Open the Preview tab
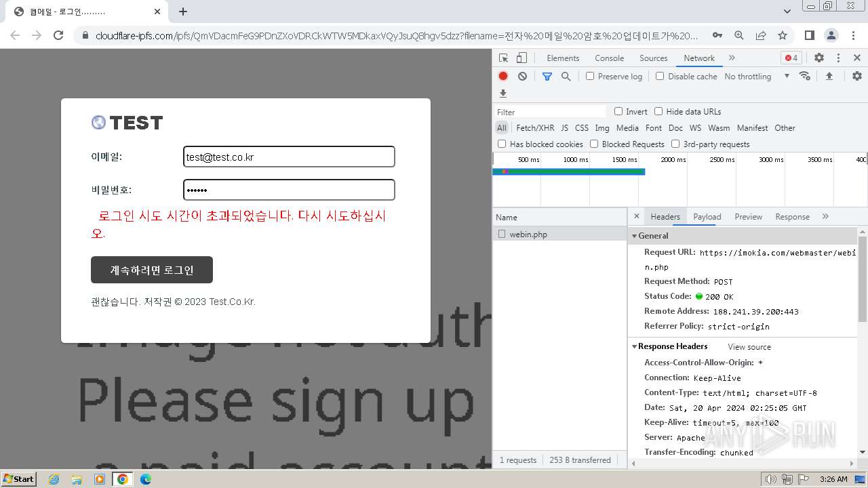 [749, 217]
